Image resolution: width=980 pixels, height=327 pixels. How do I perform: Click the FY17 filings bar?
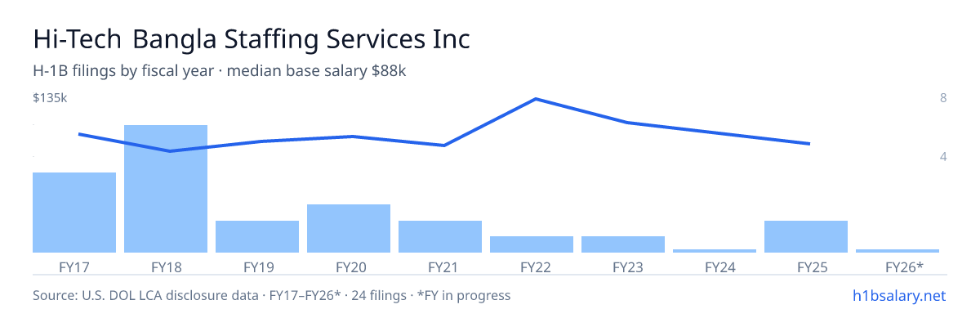click(x=74, y=213)
